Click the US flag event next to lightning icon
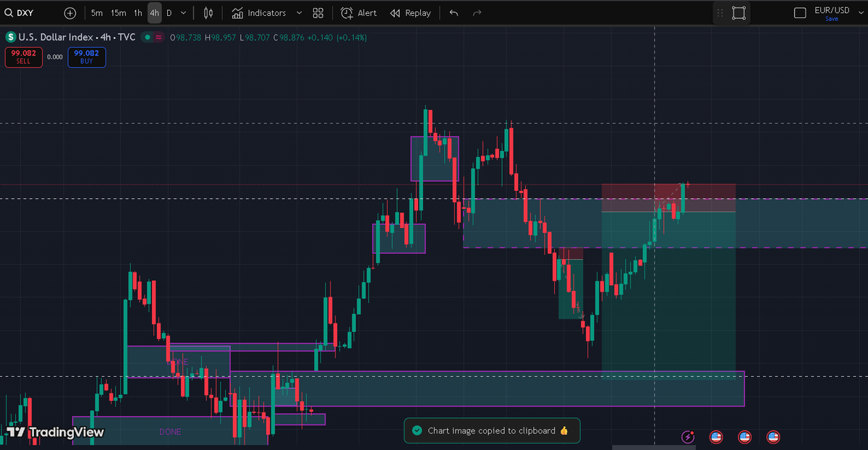Viewport: 868px width, 450px height. tap(716, 437)
